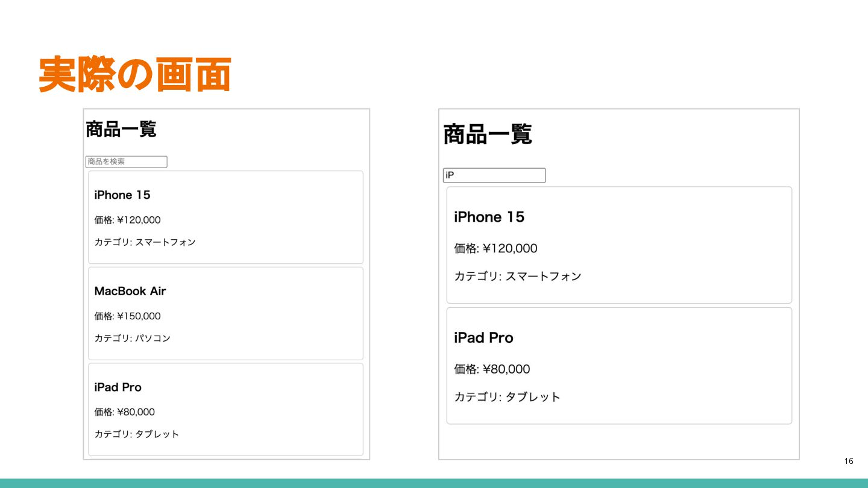Click カテゴリ: スマートフォン in filtered list
Image resolution: width=868 pixels, height=488 pixels.
[518, 277]
